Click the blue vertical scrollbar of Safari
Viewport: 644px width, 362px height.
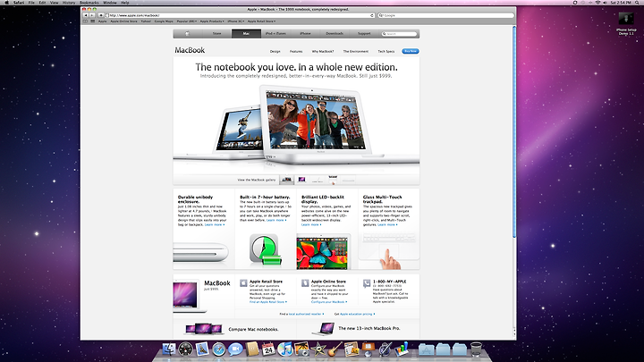pos(514,131)
